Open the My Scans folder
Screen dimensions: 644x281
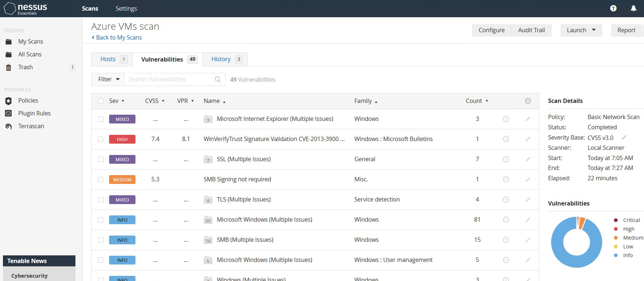point(31,42)
